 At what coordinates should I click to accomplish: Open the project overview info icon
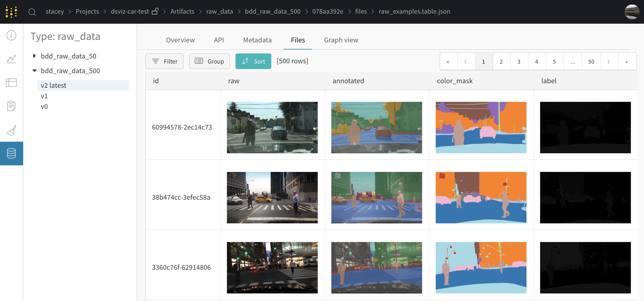click(x=11, y=35)
